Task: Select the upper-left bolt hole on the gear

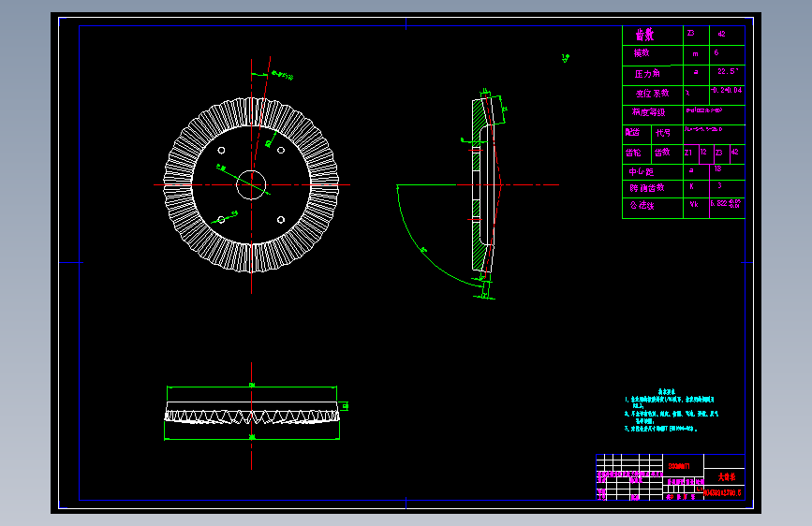Action: coord(221,150)
